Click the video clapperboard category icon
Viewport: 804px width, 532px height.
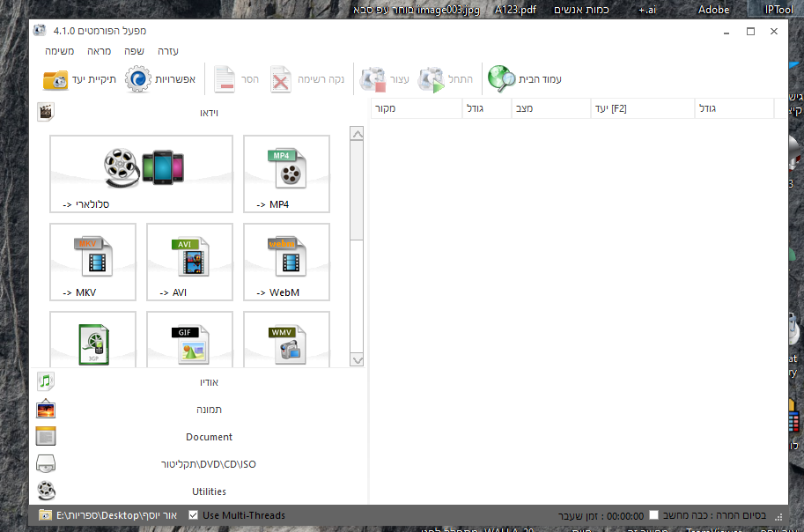(x=46, y=112)
